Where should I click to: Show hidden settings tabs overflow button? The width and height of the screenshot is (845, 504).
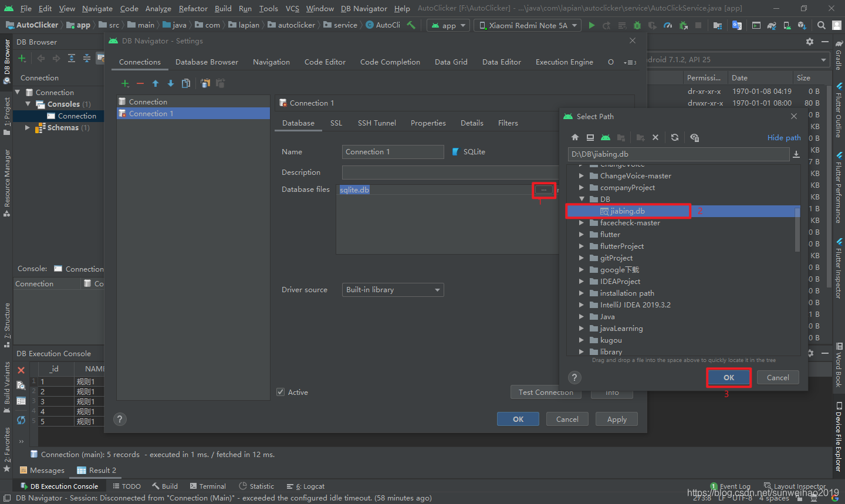coord(630,62)
